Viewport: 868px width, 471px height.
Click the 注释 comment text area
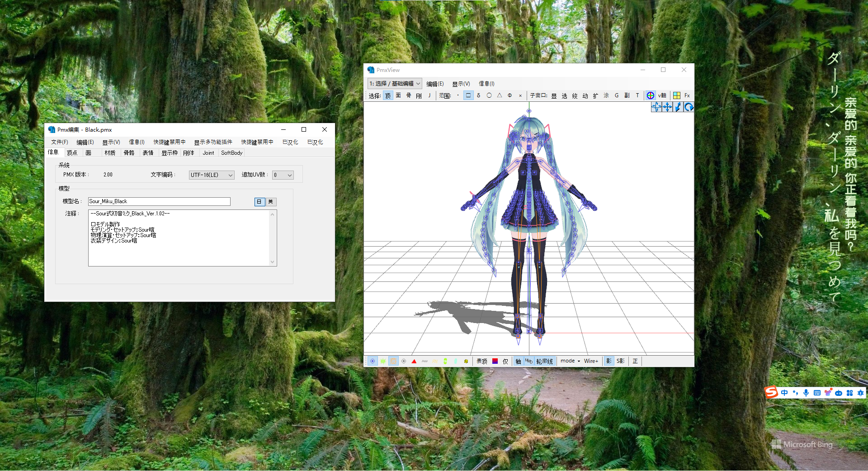click(x=182, y=238)
